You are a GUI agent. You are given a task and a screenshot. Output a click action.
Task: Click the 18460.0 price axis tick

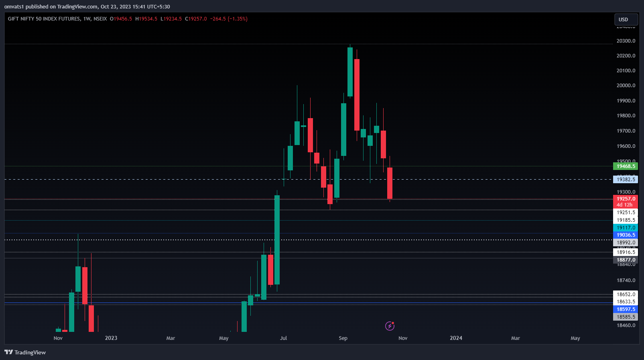click(626, 325)
